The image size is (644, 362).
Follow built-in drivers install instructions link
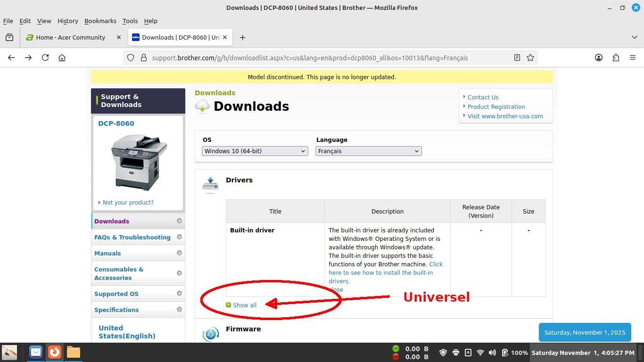386,272
